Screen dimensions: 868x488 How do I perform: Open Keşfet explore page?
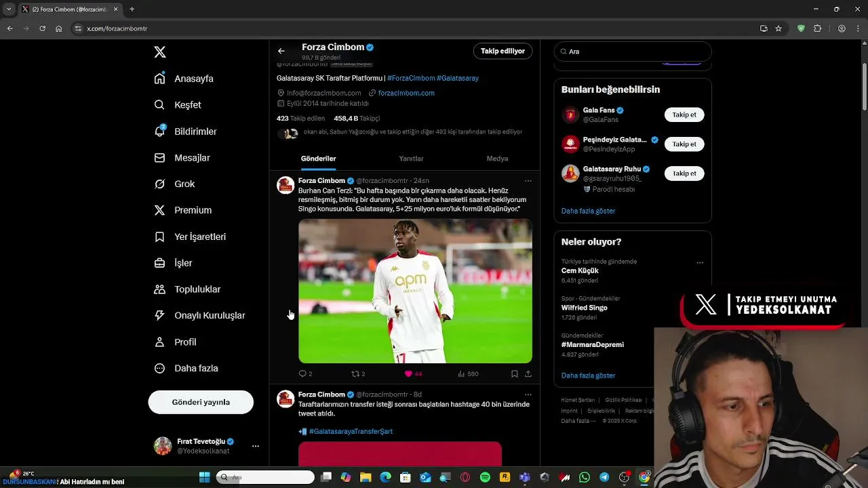click(x=178, y=105)
